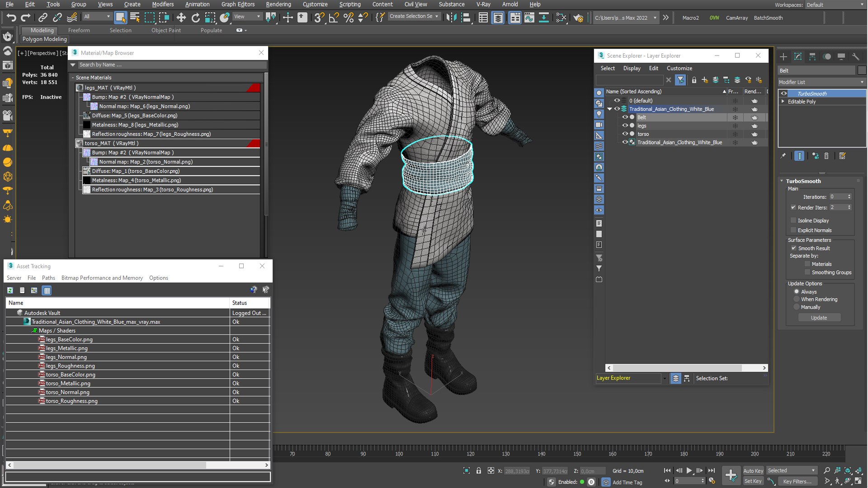Screen dimensions: 868x488
Task: Click the Search by Name field
Action: pyautogui.click(x=172, y=65)
